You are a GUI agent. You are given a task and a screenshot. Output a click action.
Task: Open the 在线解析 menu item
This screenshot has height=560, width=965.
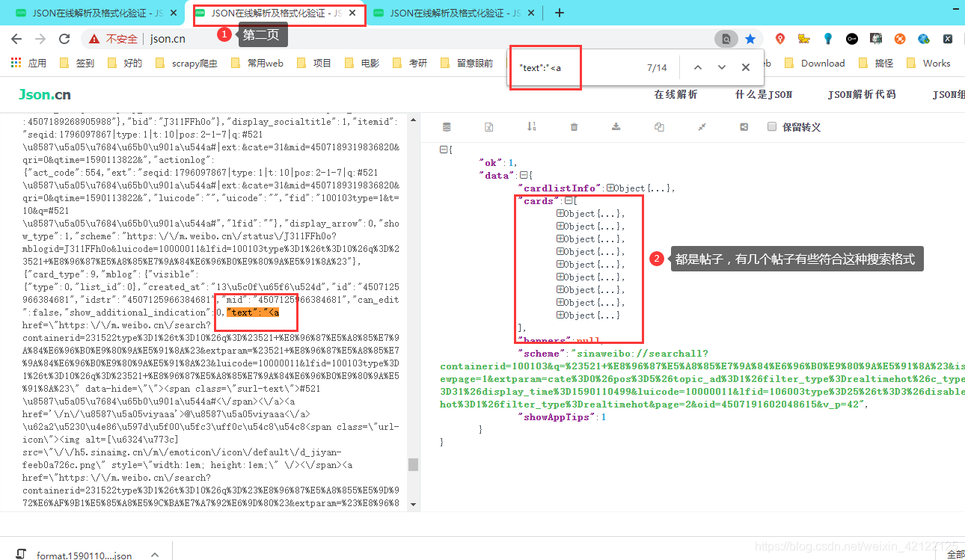click(675, 94)
